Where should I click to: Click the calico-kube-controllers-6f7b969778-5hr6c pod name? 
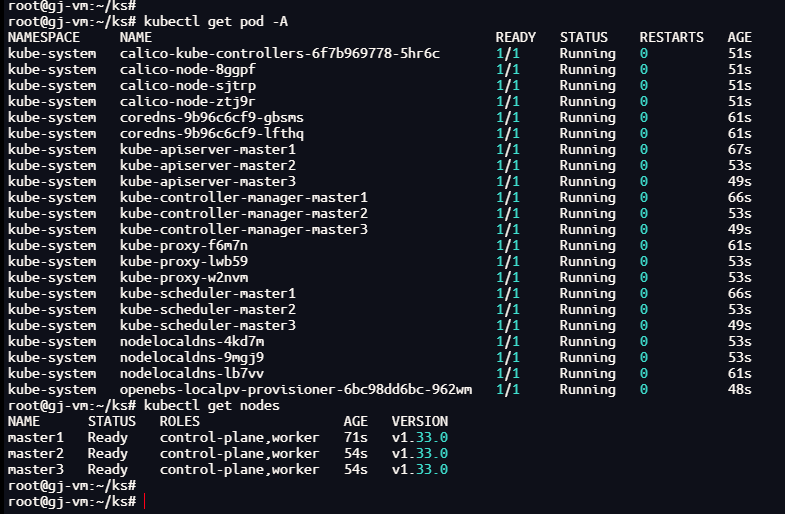click(x=279, y=53)
